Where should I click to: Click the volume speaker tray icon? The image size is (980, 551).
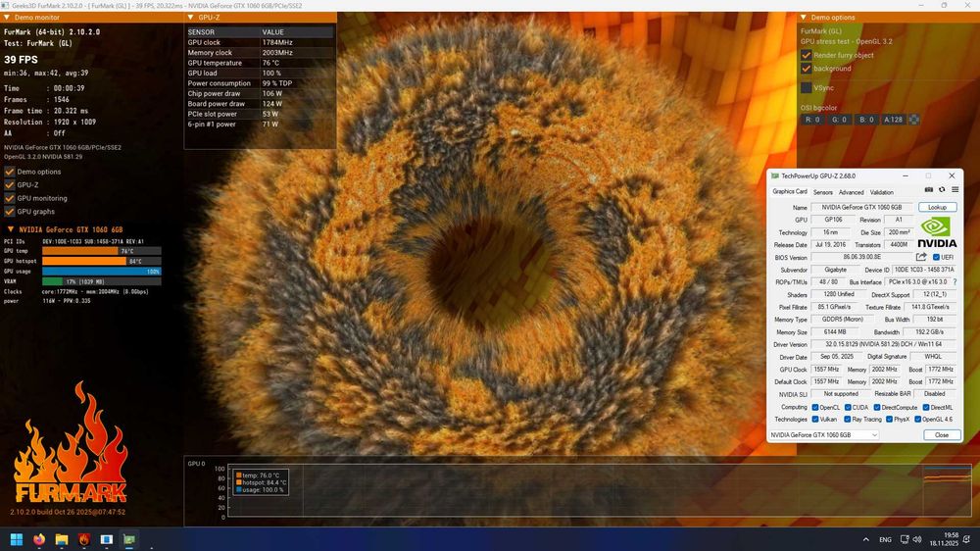[917, 539]
